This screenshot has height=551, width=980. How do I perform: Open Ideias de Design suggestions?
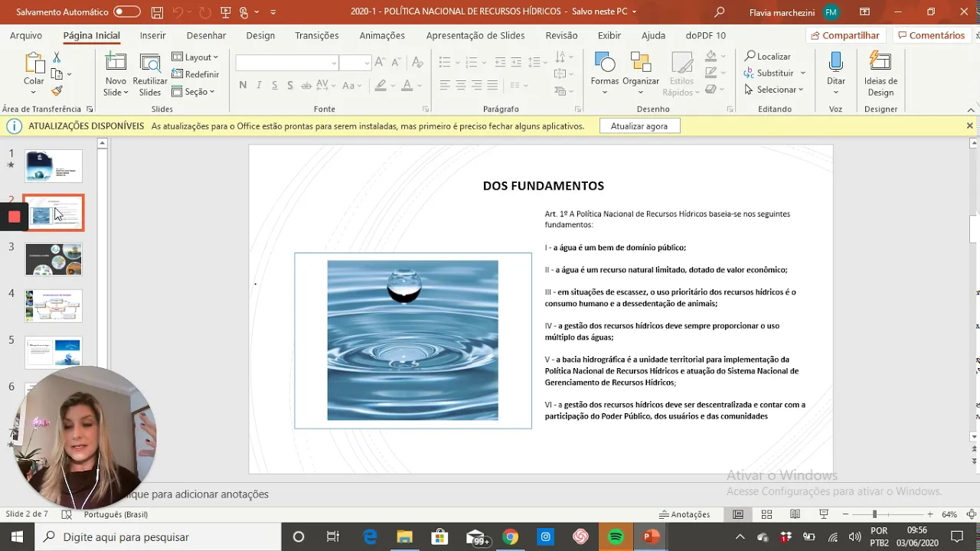coord(880,74)
